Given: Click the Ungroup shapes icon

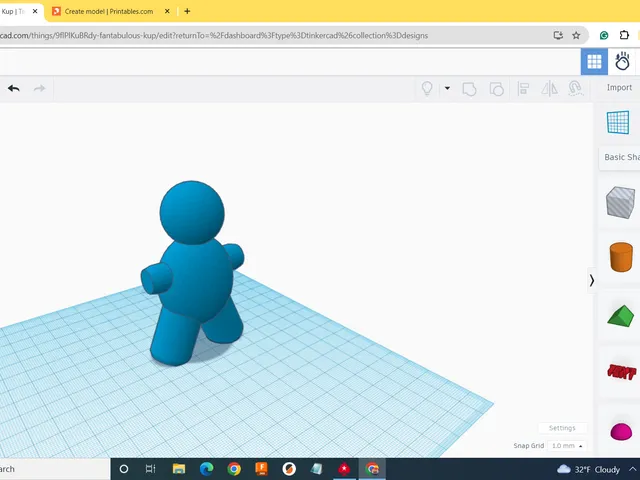Looking at the screenshot, I should pos(496,89).
